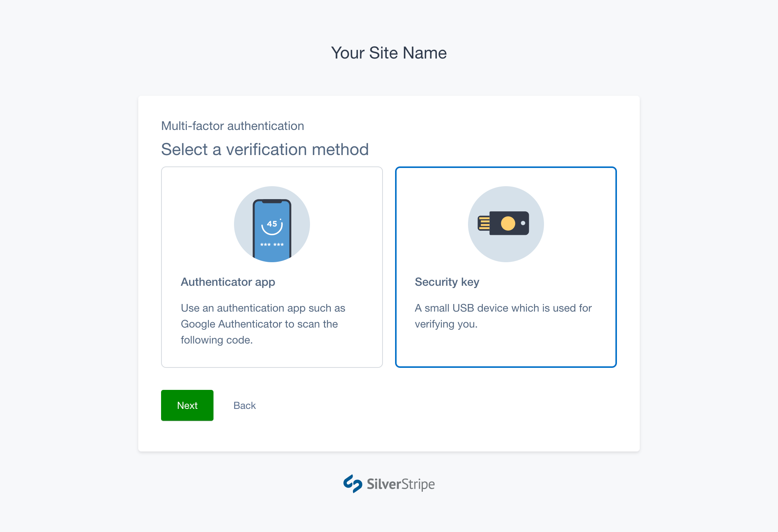
Task: Click the Authenticator app card description text
Action: click(263, 324)
